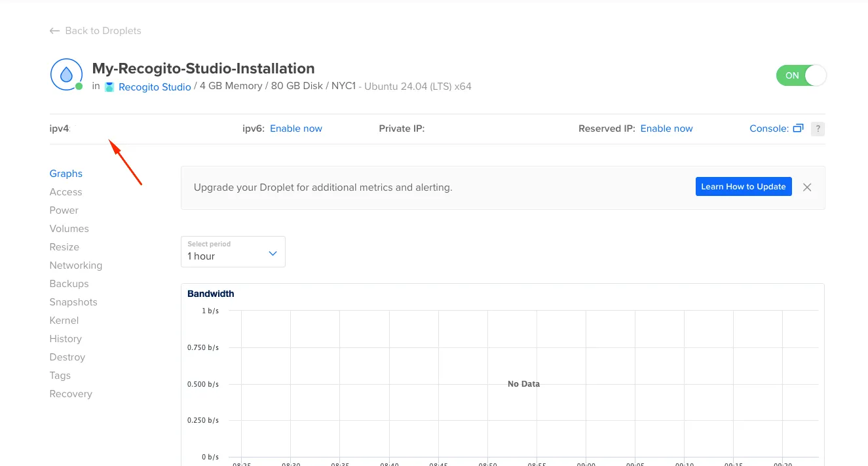Image resolution: width=868 pixels, height=466 pixels.
Task: Open the Destroy section
Action: click(x=67, y=357)
